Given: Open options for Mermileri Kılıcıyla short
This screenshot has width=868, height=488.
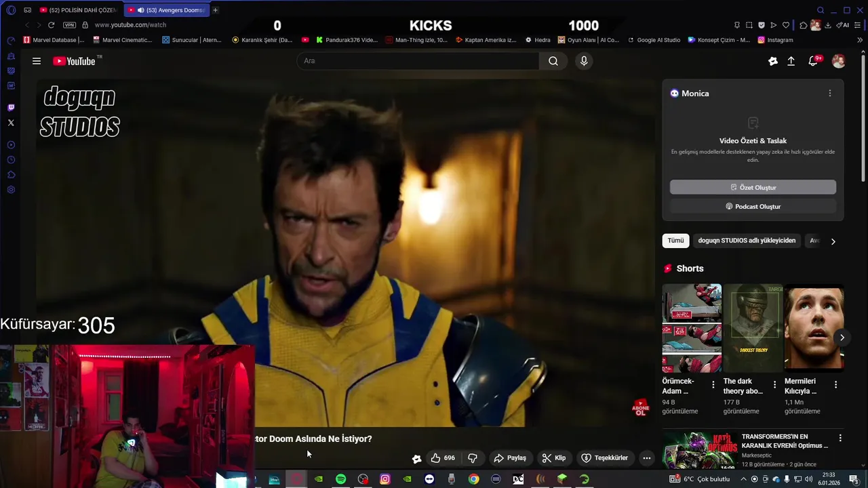Looking at the screenshot, I should point(835,385).
